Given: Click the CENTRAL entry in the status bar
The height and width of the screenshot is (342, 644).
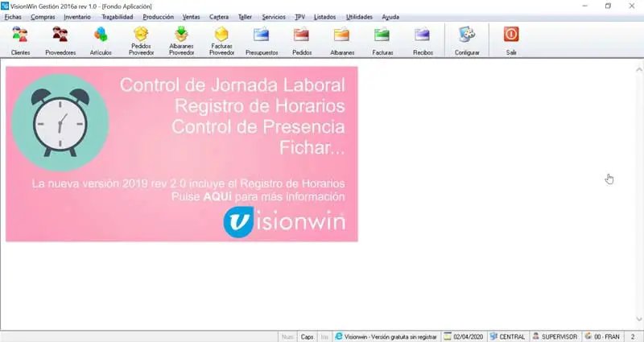Looking at the screenshot, I should 508,336.
